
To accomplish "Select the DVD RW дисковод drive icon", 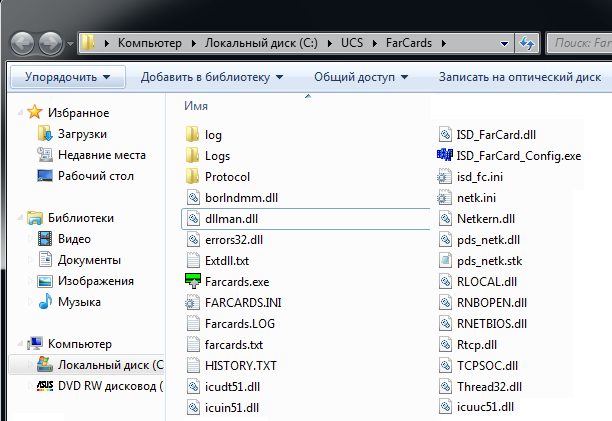I will (45, 385).
